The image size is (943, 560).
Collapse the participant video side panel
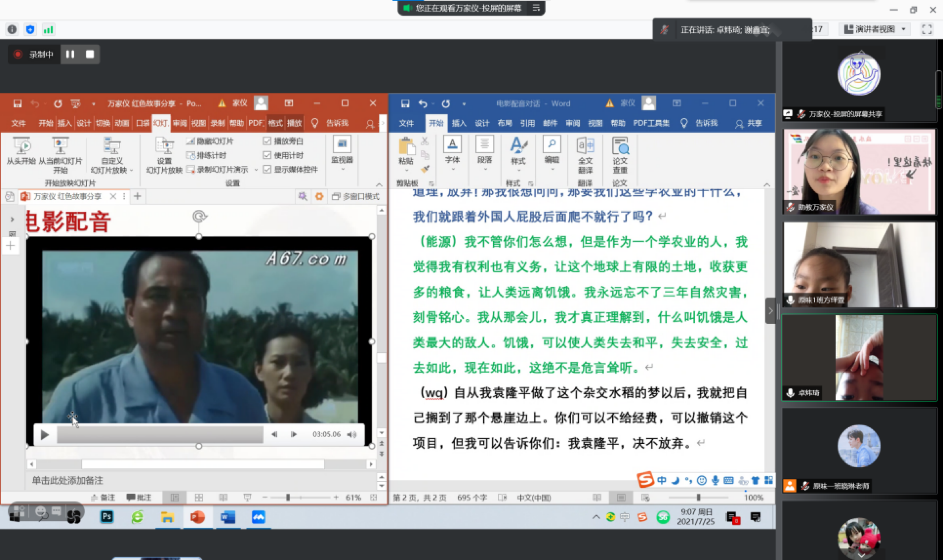pyautogui.click(x=771, y=311)
